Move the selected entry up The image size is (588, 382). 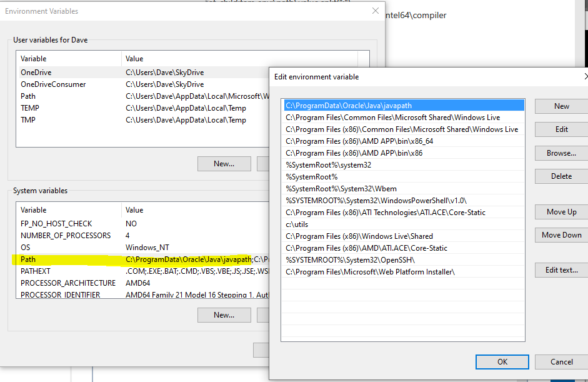(561, 212)
